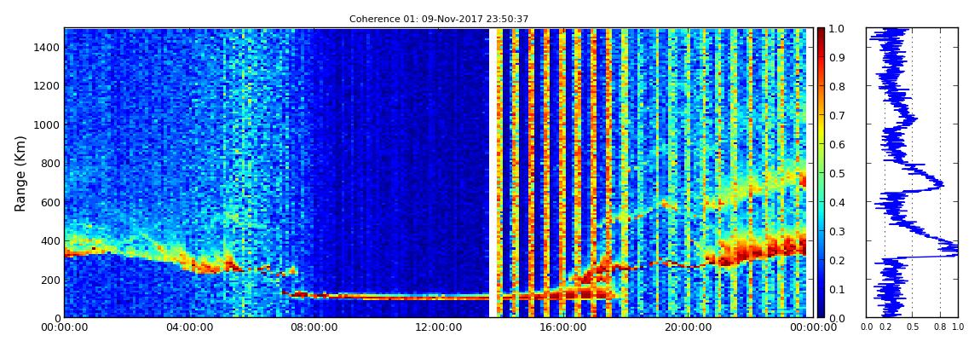Click the colorbar 0.8 tick label

(837, 87)
